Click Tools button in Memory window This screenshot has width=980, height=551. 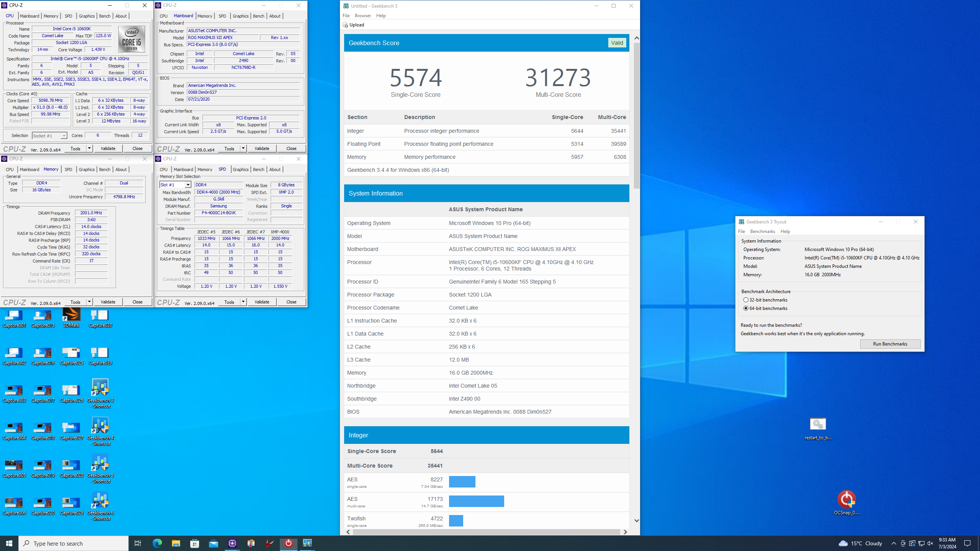(x=75, y=302)
